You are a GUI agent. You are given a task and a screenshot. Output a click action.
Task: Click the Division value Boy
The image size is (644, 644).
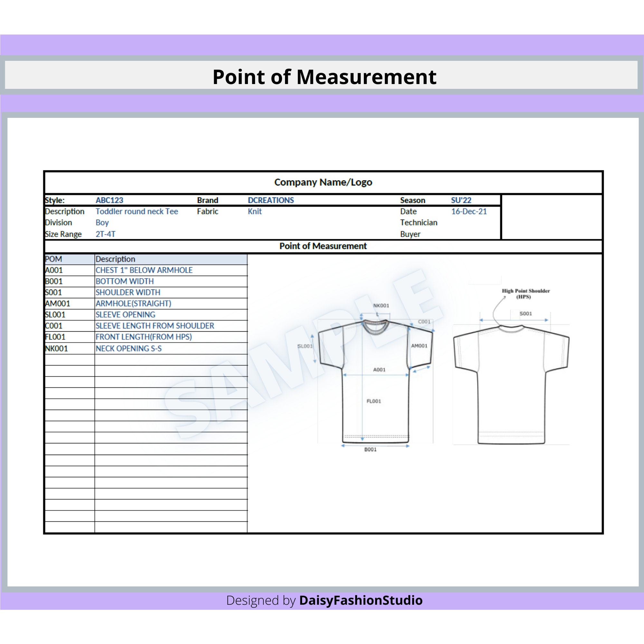(102, 223)
